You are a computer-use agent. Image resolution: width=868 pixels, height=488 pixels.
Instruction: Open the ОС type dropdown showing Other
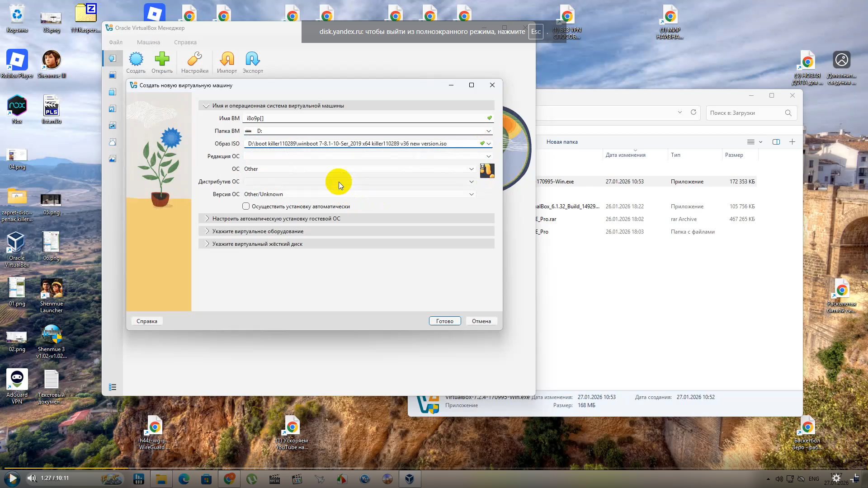point(359,169)
